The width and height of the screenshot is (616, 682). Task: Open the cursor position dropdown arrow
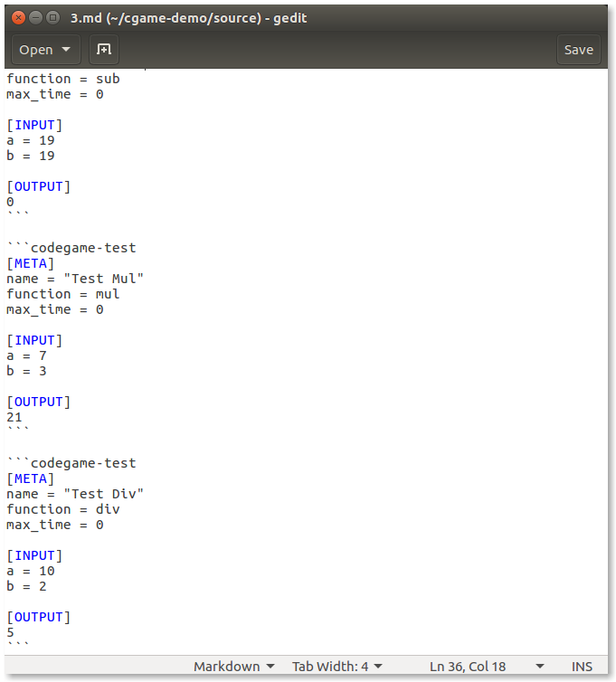540,667
